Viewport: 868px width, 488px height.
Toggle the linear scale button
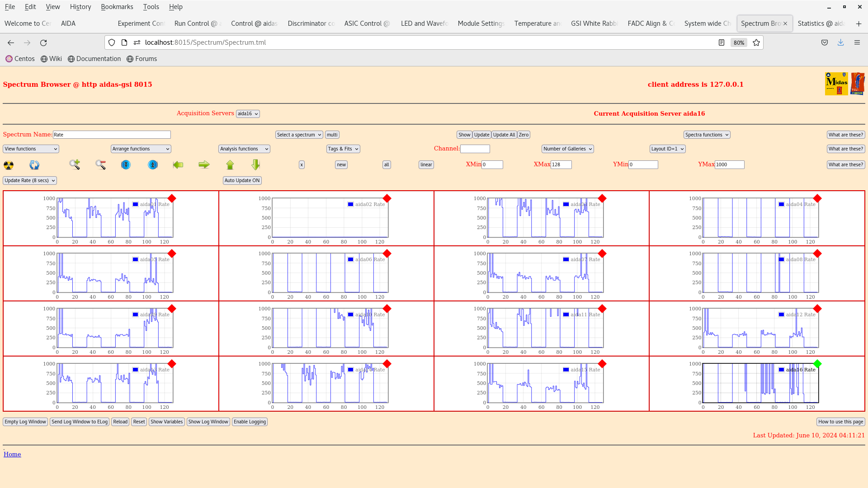click(426, 164)
